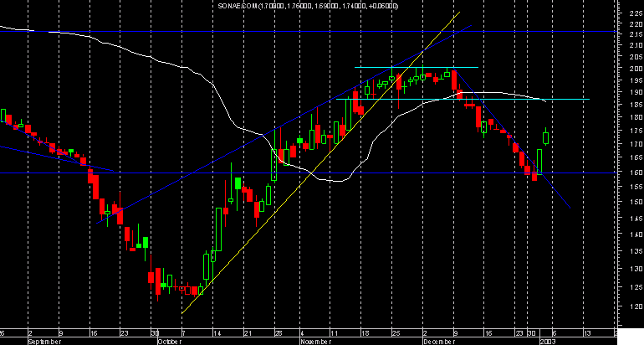Screen dimensions: 644x345
Task: Click the 1.20 price axis label
Action: [636, 306]
